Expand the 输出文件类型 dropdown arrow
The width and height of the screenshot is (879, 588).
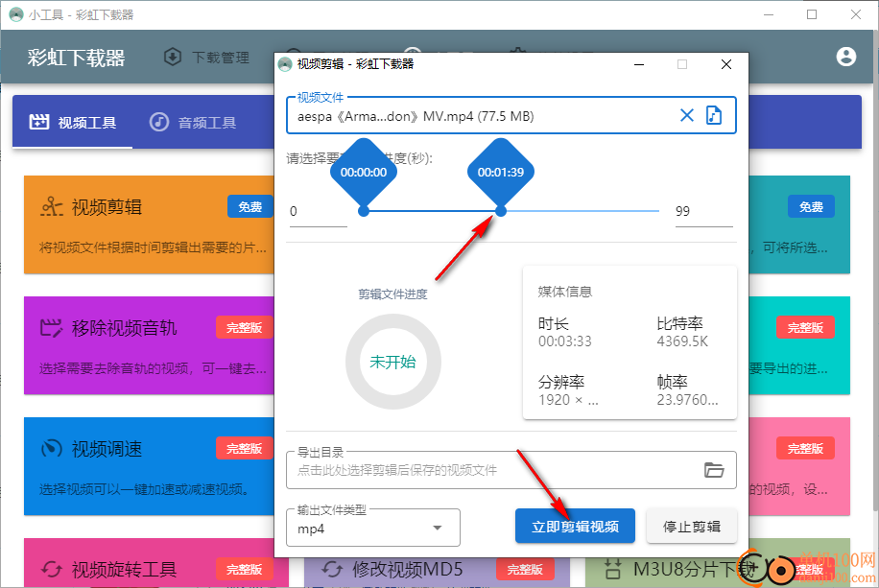(438, 528)
